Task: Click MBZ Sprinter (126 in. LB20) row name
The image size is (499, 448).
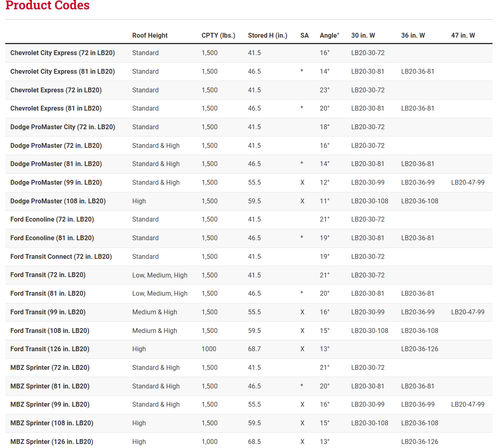Action: [52, 442]
